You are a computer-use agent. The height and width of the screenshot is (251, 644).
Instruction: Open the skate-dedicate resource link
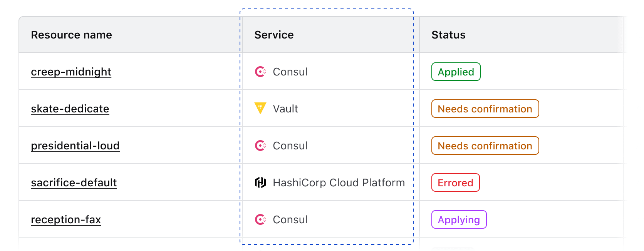[70, 109]
